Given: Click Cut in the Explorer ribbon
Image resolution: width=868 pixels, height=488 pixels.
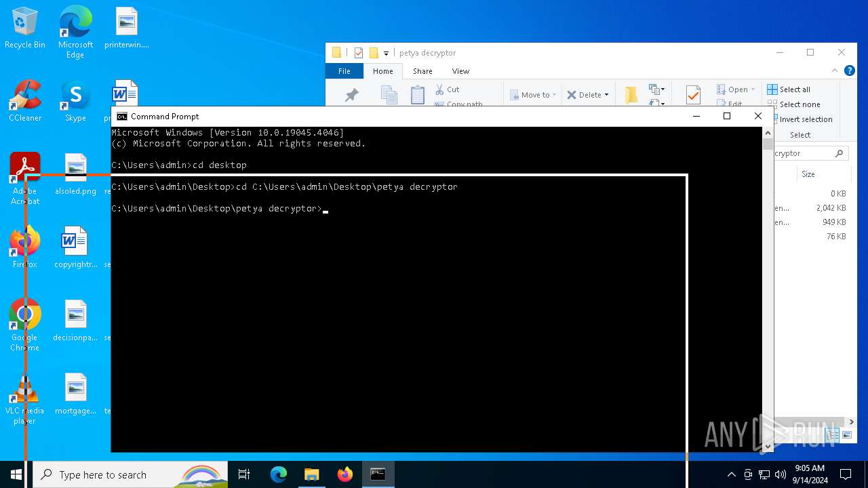Looking at the screenshot, I should coord(447,89).
